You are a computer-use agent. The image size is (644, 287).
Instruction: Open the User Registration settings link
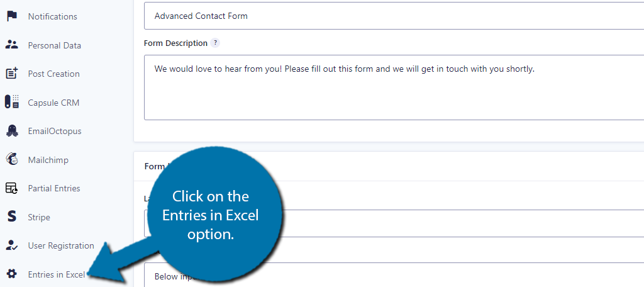point(61,245)
